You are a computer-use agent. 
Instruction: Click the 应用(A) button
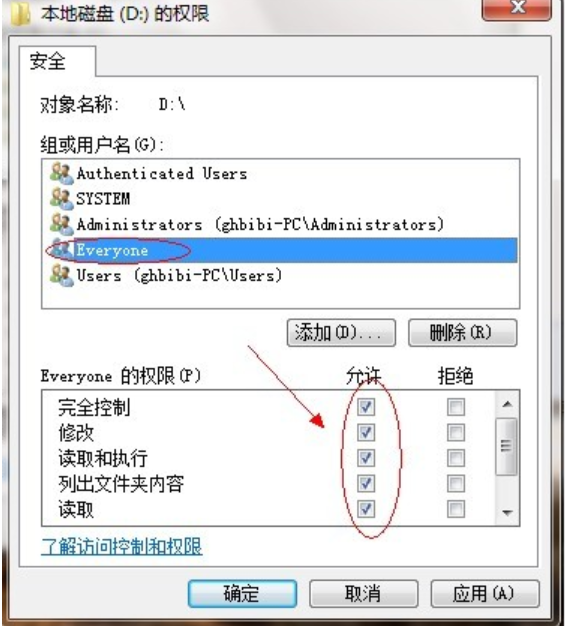(x=485, y=594)
